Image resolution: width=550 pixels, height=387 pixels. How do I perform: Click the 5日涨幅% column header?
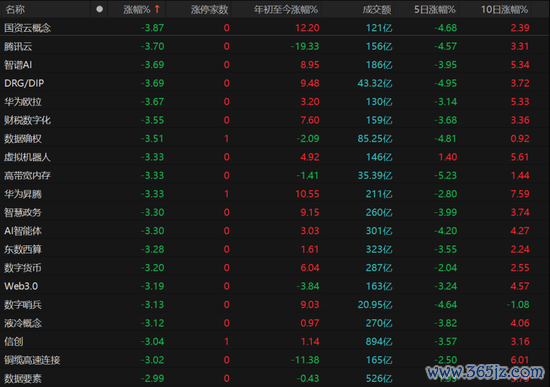(x=435, y=9)
